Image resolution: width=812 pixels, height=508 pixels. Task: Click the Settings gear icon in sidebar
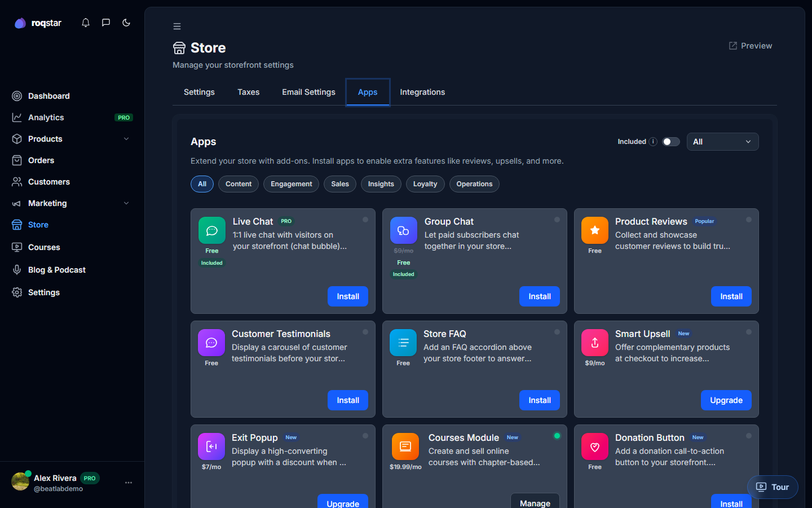tap(17, 292)
